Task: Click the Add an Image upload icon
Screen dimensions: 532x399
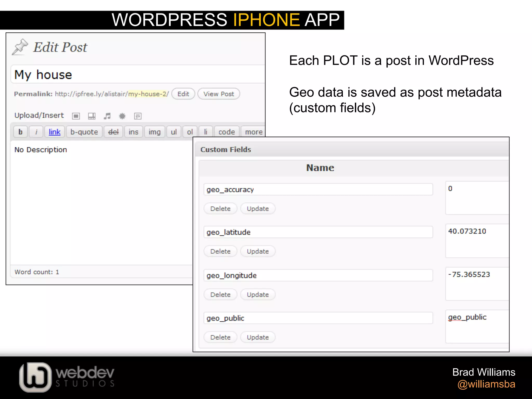Action: (76, 116)
